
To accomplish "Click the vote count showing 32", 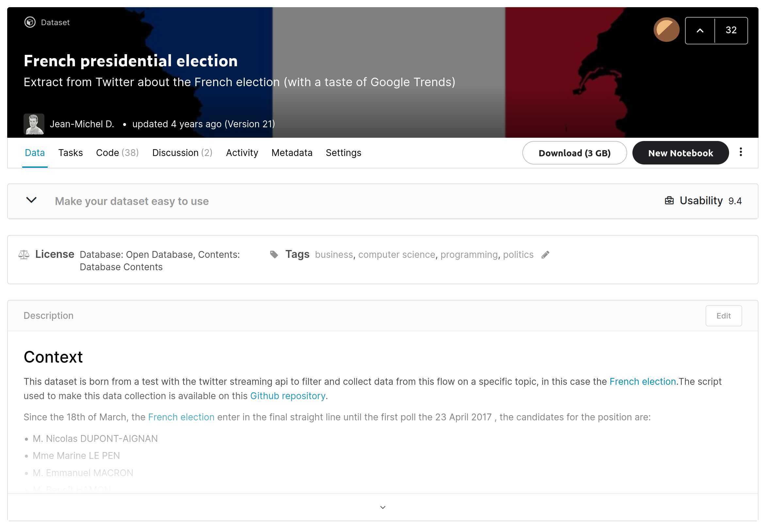I will click(x=731, y=31).
